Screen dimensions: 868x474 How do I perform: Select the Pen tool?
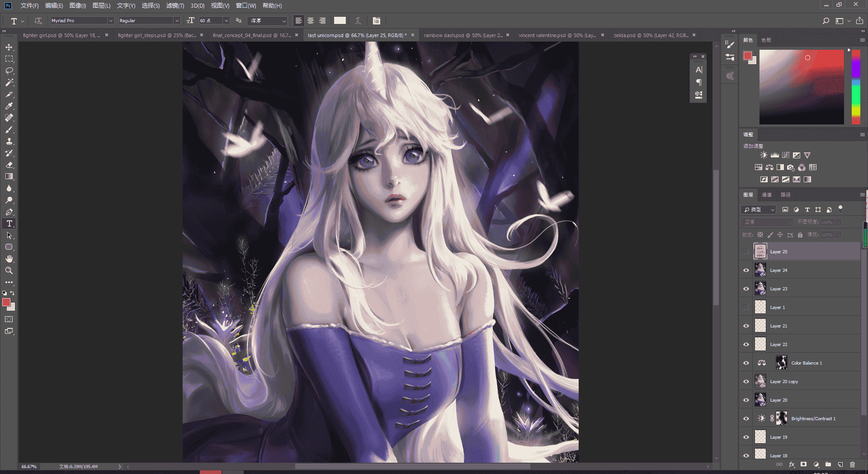pos(9,212)
